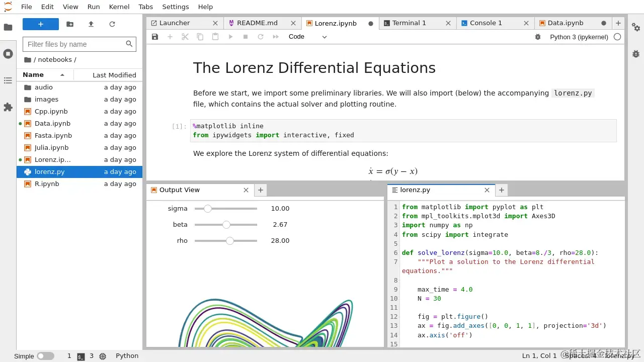Click Ln 1, Col 1 in status bar
Screen dimensions: 644x362
pyautogui.click(x=539, y=356)
